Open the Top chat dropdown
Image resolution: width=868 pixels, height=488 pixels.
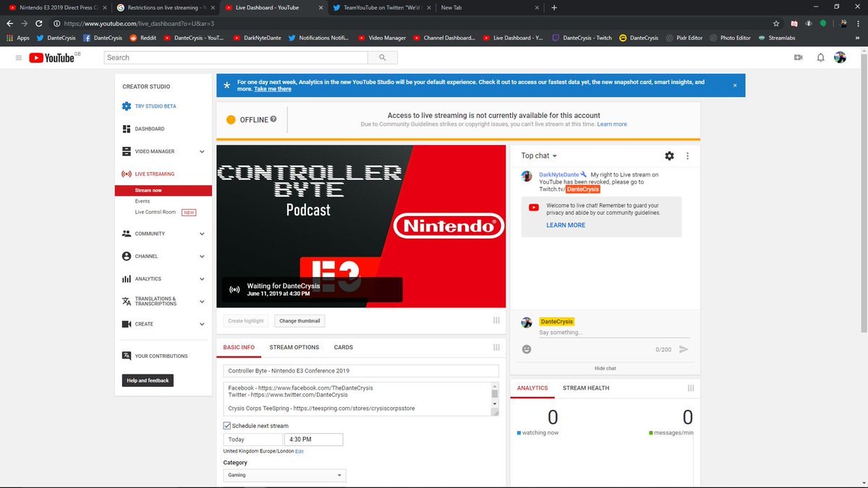click(539, 155)
